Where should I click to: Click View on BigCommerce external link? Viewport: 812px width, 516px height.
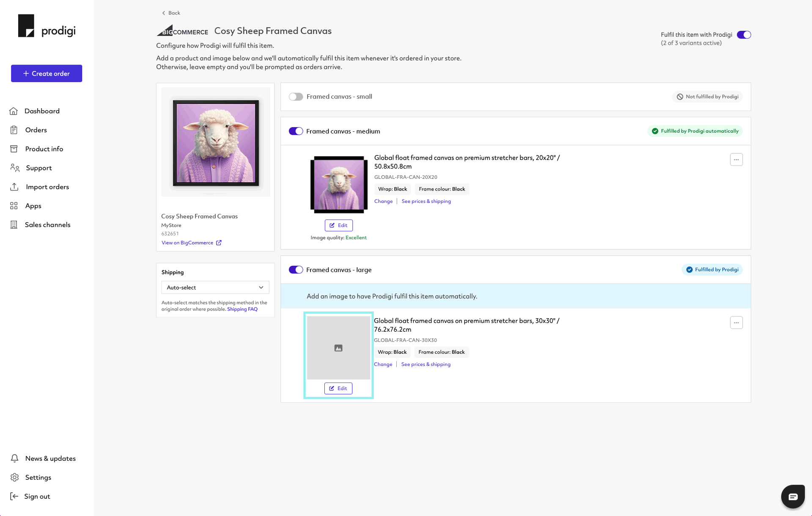point(191,242)
